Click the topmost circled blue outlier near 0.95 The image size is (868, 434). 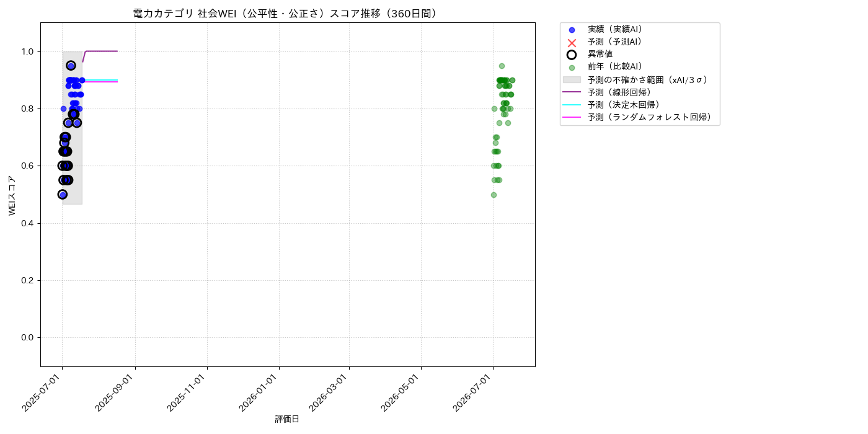coord(71,66)
